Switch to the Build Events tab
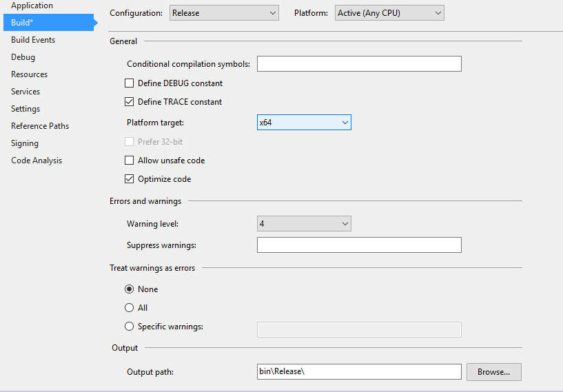563x392 pixels. (33, 40)
